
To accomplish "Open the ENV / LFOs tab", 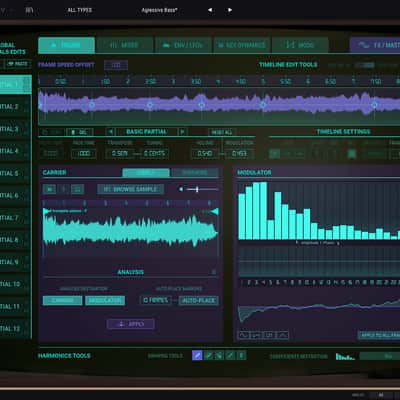I will coord(183,45).
